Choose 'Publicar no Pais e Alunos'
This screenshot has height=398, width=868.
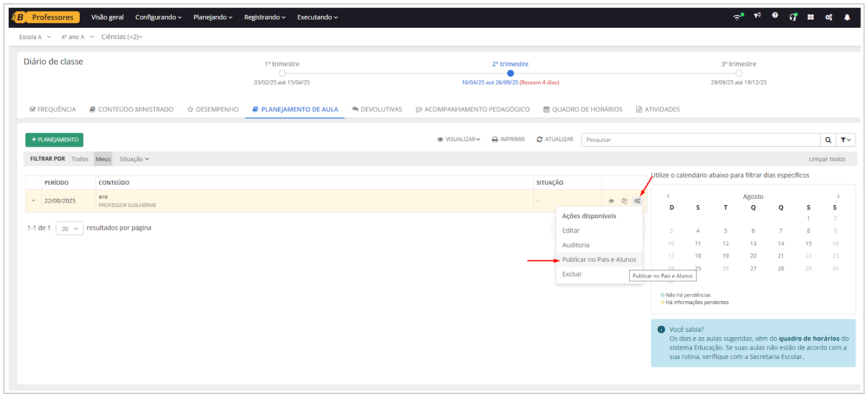click(599, 260)
